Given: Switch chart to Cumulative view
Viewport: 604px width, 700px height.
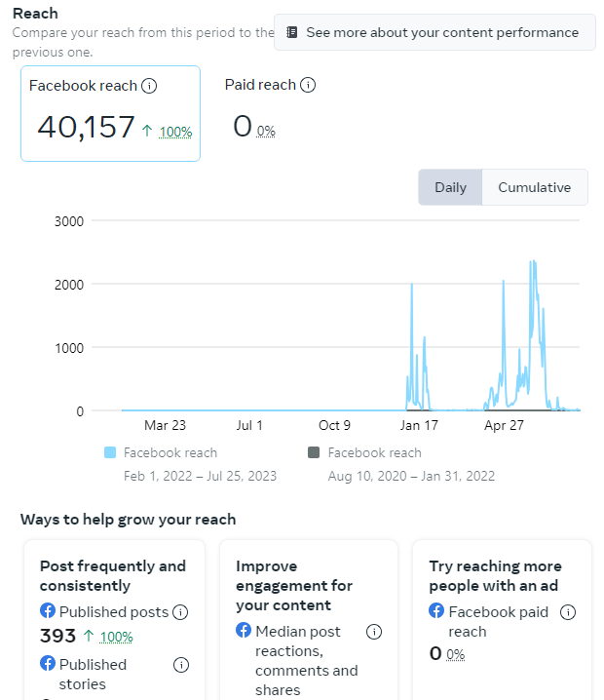Looking at the screenshot, I should (x=535, y=187).
